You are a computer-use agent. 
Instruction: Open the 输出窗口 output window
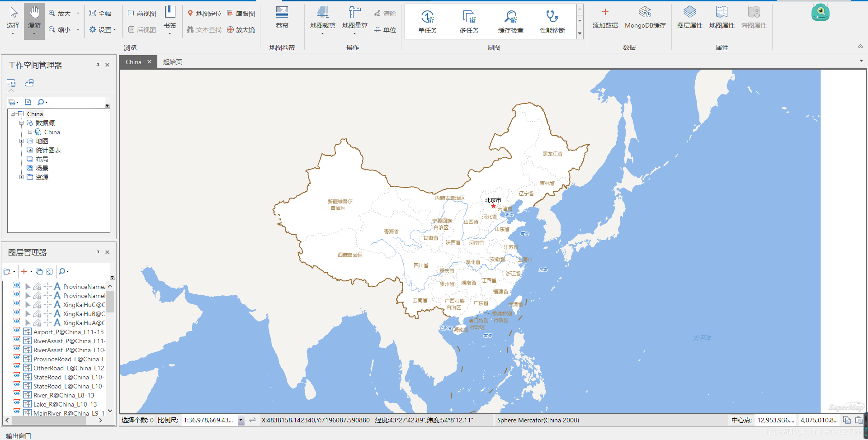click(x=18, y=435)
